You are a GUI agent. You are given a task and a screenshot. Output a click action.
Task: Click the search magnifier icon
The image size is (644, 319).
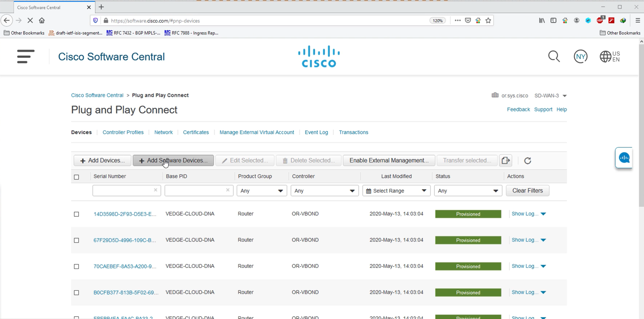[x=554, y=56]
